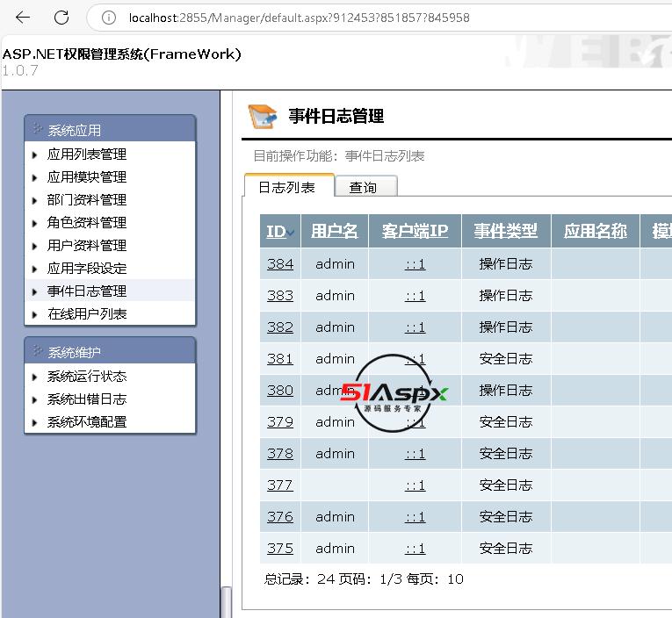This screenshot has width=672, height=618.
Task: Select 操作日志 cell in row 384
Action: (506, 264)
